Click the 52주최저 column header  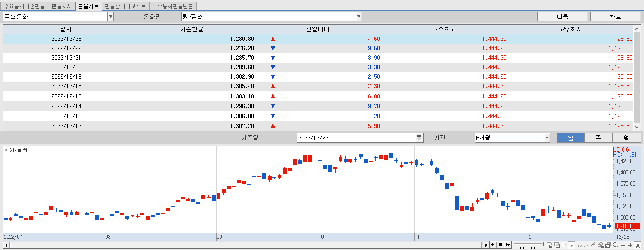pyautogui.click(x=571, y=30)
